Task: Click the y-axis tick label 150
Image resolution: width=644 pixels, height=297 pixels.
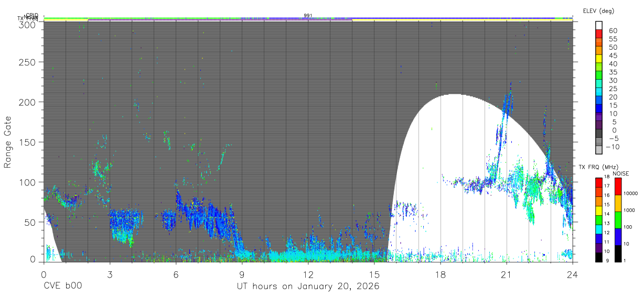Action: tap(28, 142)
